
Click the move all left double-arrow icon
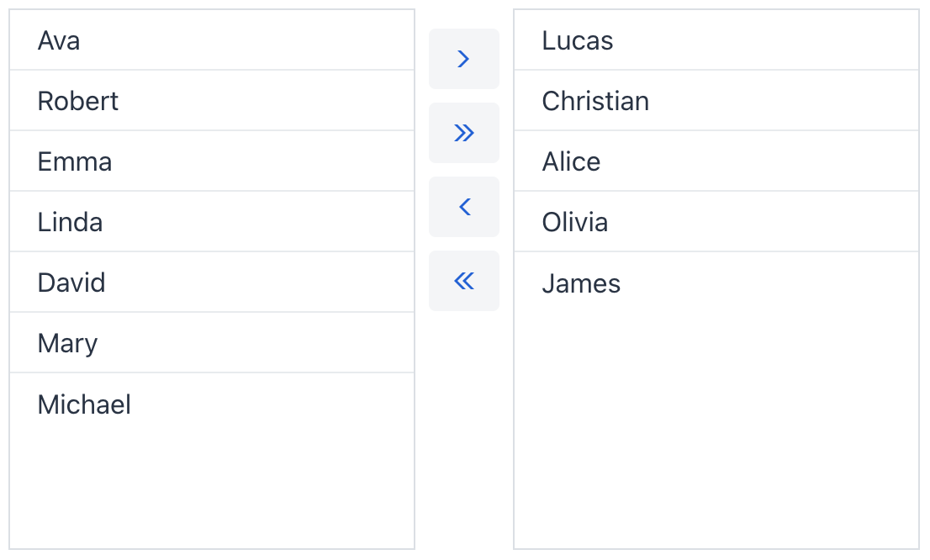pos(463,281)
